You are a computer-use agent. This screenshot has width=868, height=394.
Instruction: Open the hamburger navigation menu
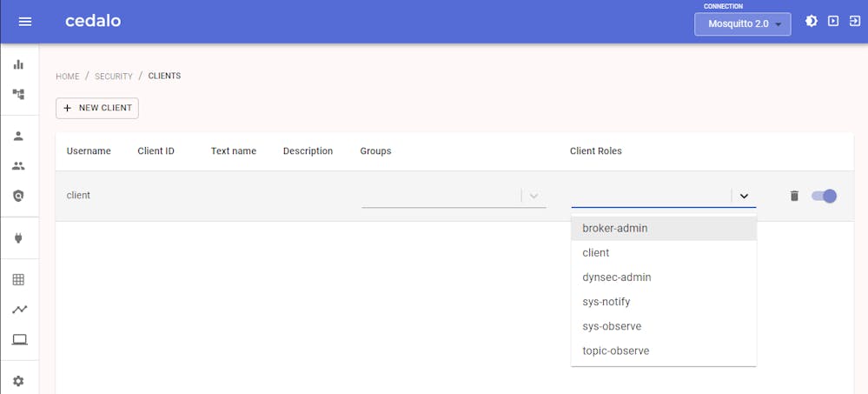click(x=25, y=22)
